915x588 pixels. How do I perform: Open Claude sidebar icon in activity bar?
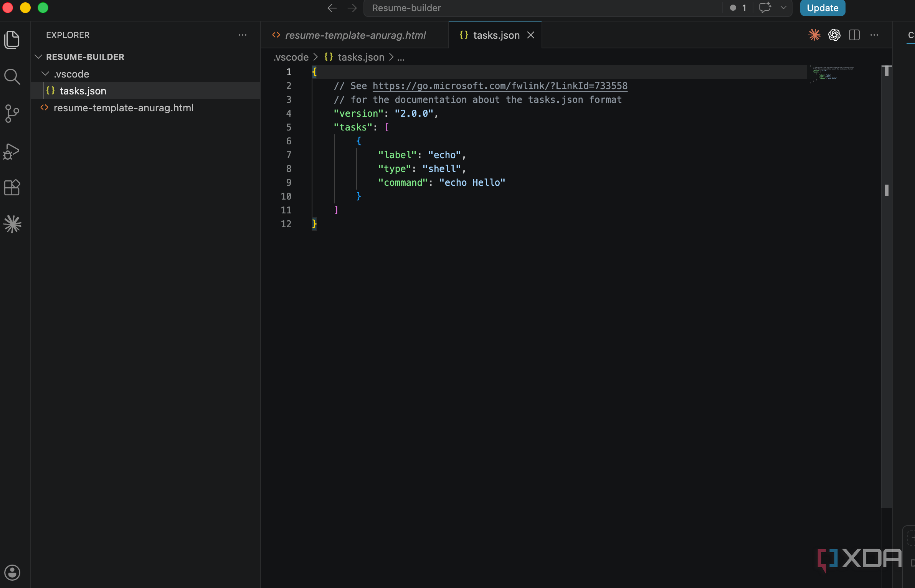[x=12, y=224]
